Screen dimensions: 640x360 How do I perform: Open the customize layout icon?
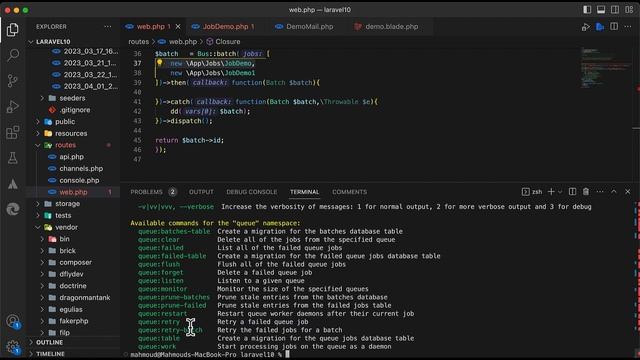tap(629, 10)
